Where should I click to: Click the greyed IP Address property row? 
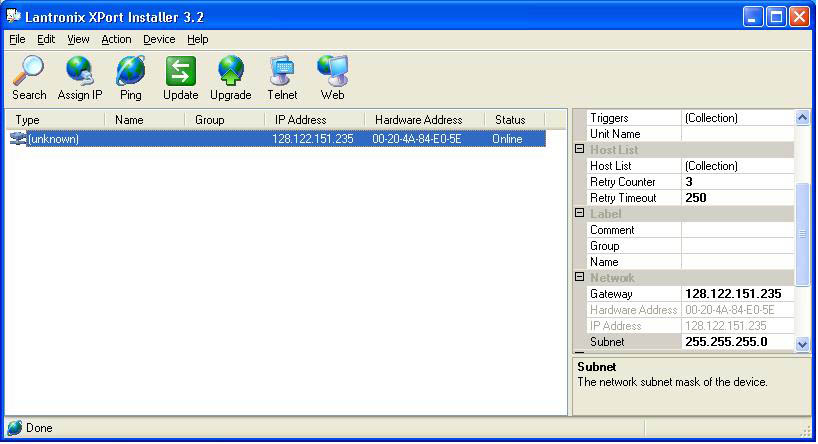(691, 326)
